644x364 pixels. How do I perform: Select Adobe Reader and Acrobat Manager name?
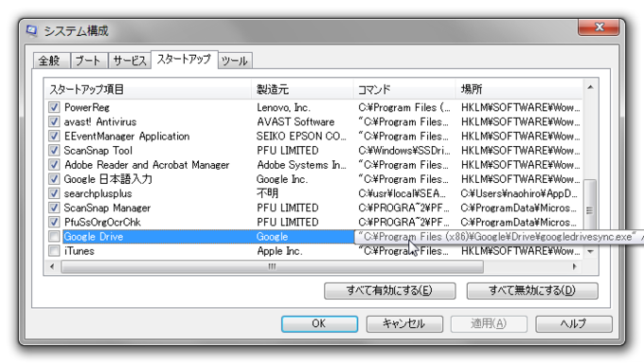(147, 165)
